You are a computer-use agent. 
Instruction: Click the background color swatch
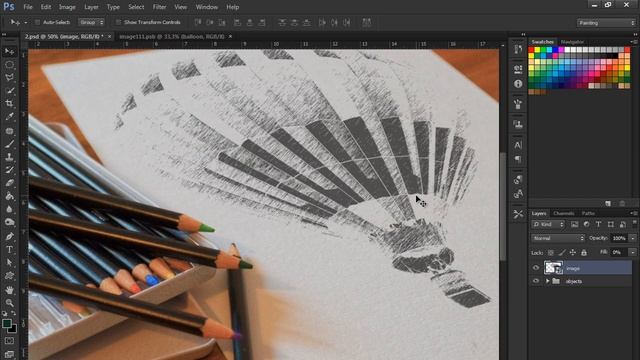(x=13, y=329)
